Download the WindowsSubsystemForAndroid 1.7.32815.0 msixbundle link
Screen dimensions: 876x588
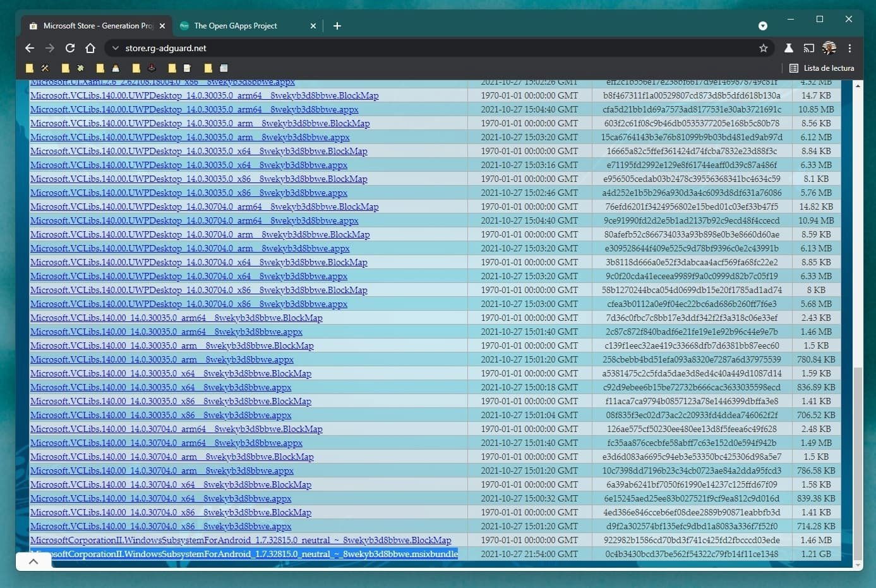tap(244, 554)
